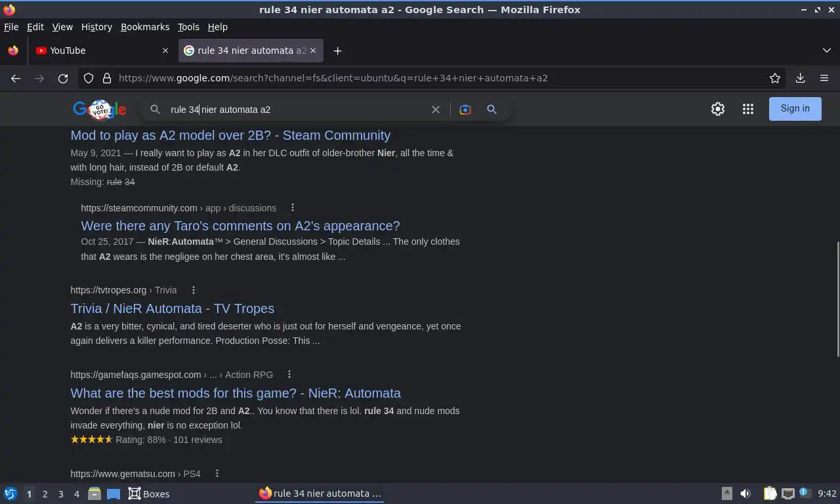840x504 pixels.
Task: List all tabs dropdown arrow
Action: pos(827,51)
